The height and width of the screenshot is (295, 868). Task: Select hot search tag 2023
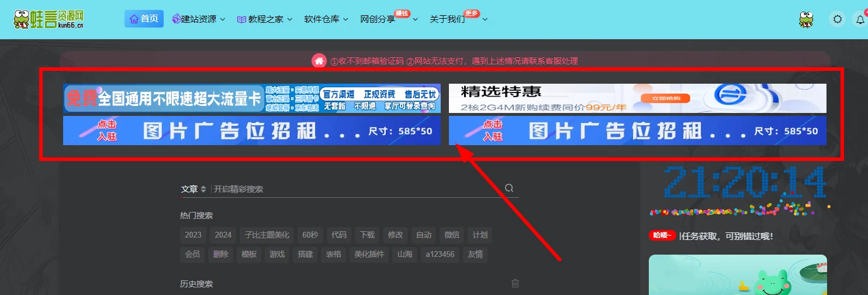point(193,235)
